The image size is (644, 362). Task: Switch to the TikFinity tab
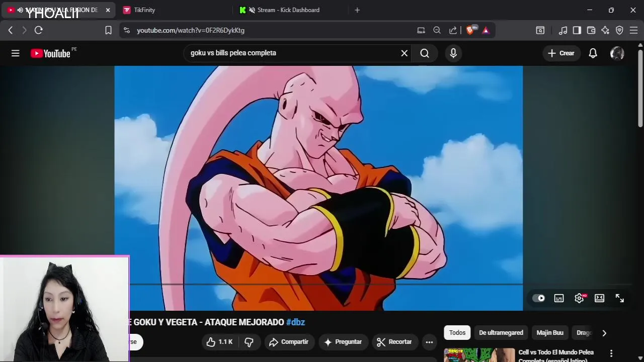pyautogui.click(x=144, y=10)
